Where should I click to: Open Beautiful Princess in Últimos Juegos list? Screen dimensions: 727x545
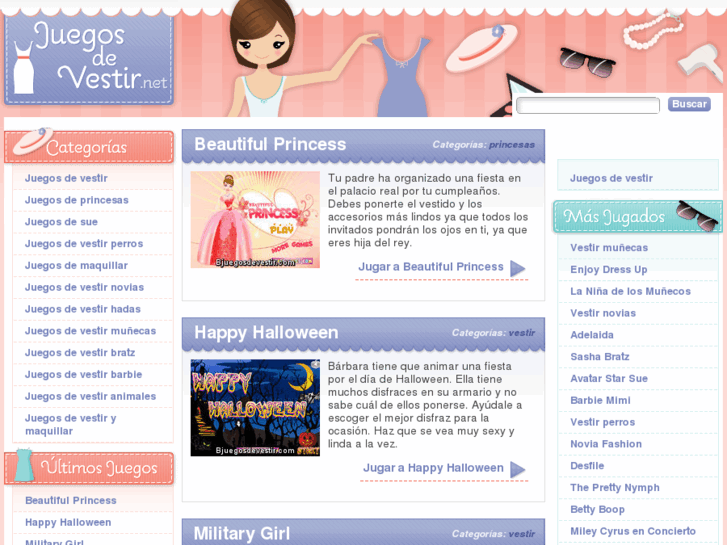(70, 500)
